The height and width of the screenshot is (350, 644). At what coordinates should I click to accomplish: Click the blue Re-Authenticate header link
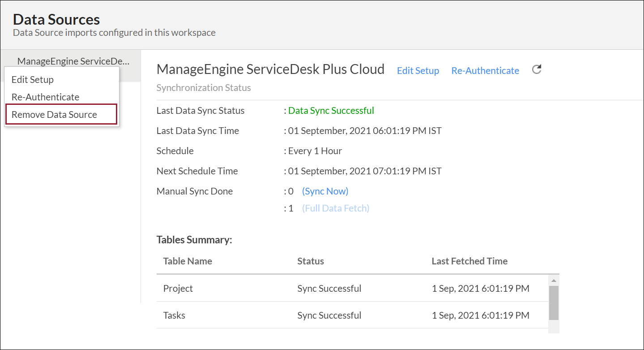tap(485, 71)
